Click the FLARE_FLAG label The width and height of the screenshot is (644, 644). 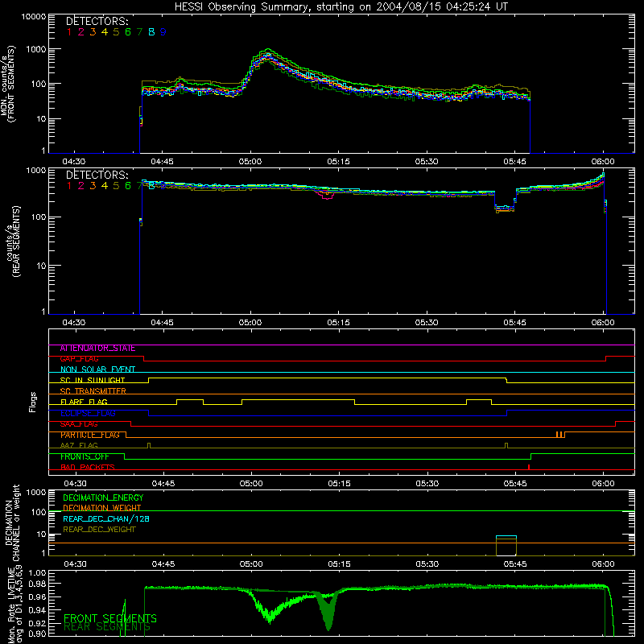pyautogui.click(x=84, y=402)
